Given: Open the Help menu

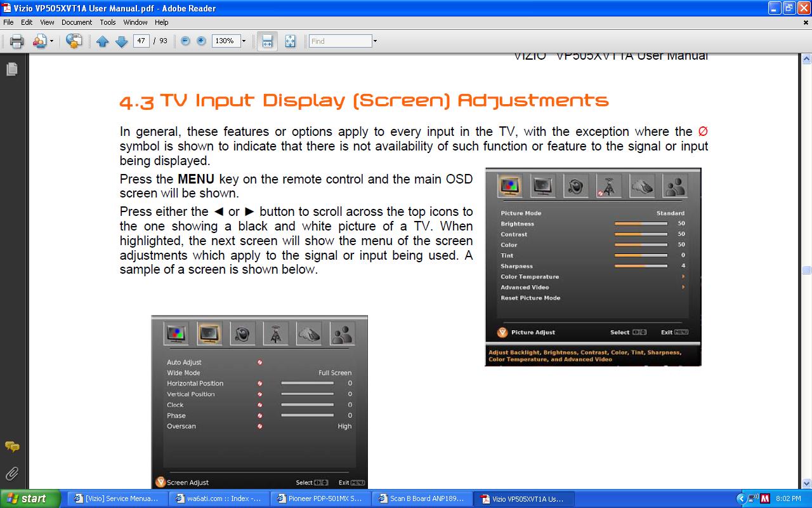Looking at the screenshot, I should [162, 22].
